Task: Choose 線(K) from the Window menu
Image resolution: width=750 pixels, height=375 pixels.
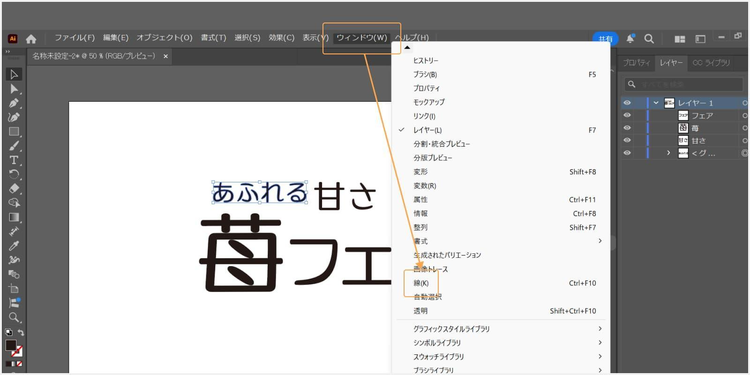Action: tap(501, 283)
